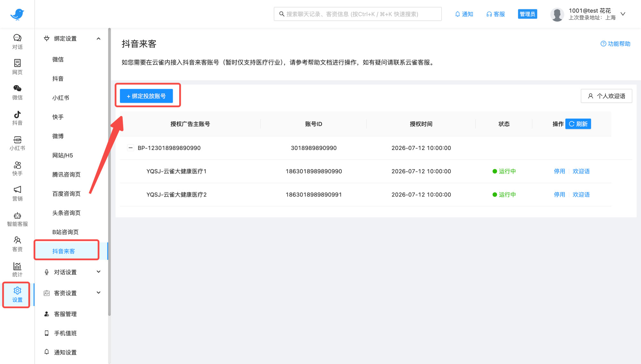
Task: Select 腾讯咨询页 menu item
Action: (x=66, y=175)
